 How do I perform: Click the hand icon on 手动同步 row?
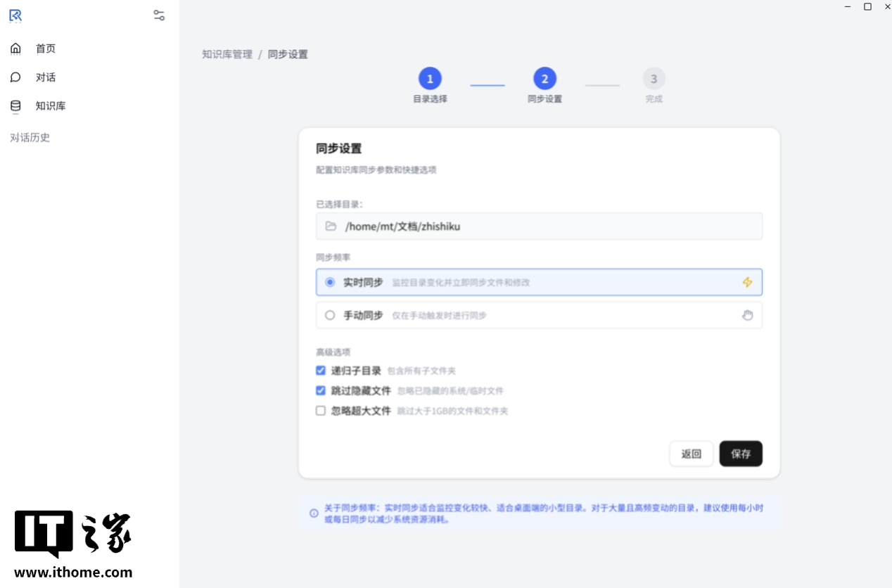click(747, 315)
